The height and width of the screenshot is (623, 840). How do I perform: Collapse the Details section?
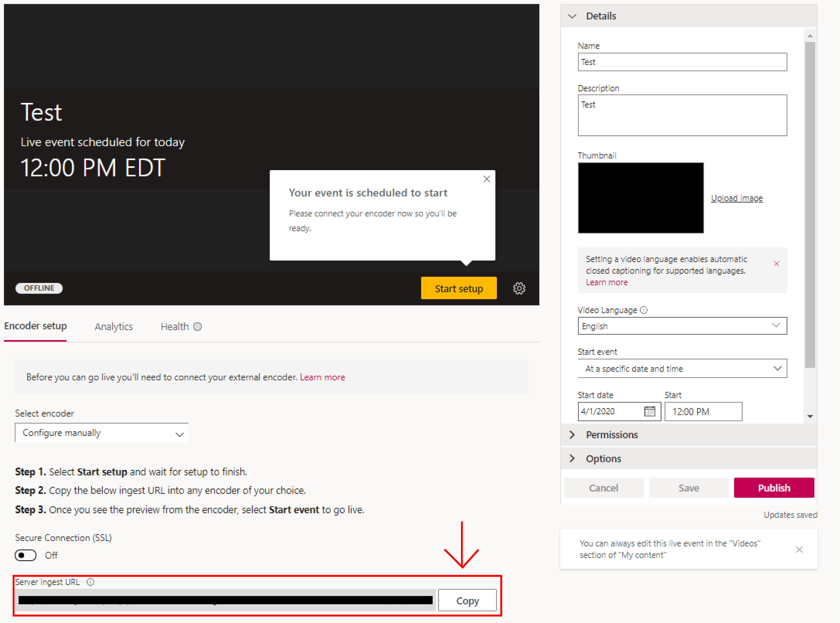pos(572,16)
